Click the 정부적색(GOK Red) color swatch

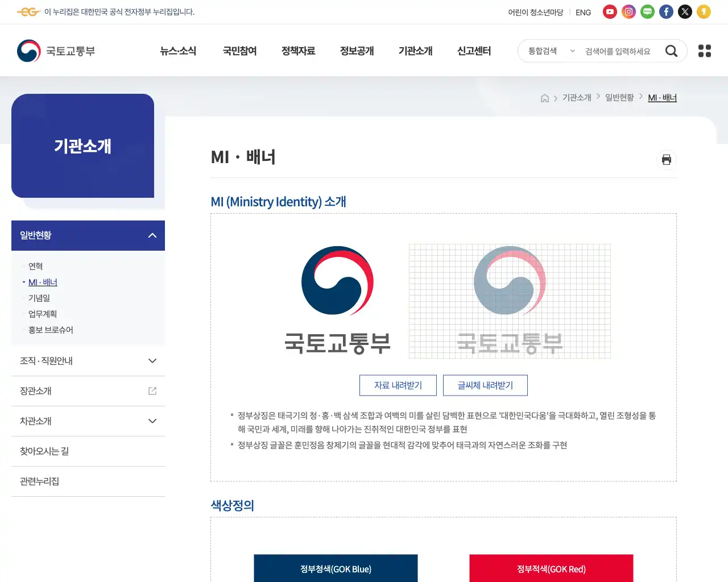pyautogui.click(x=551, y=568)
